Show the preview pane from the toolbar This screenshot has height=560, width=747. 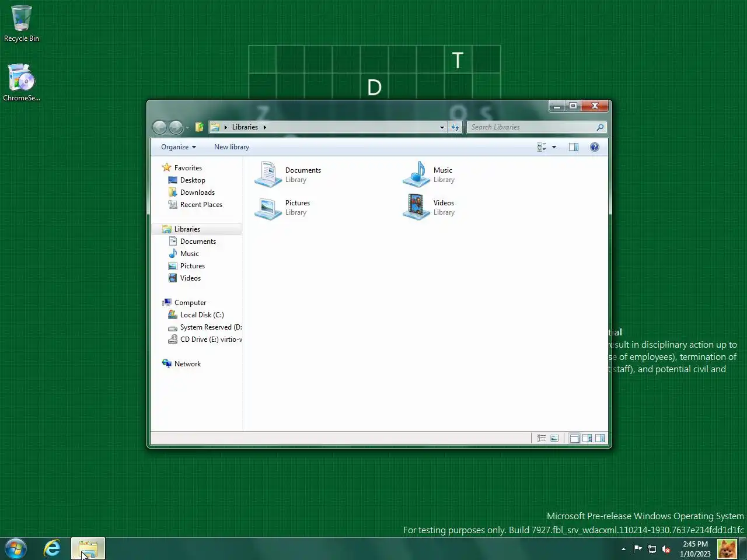tap(574, 147)
